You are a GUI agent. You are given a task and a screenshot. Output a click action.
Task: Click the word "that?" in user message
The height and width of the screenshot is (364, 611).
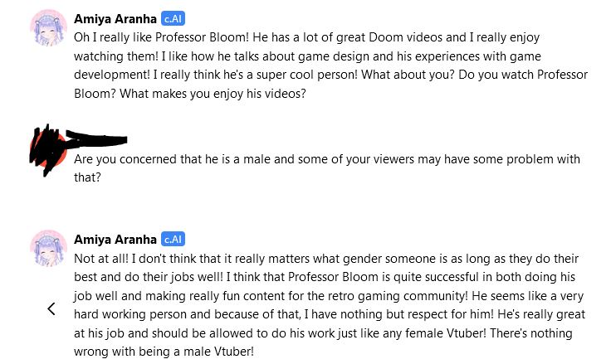(x=87, y=177)
